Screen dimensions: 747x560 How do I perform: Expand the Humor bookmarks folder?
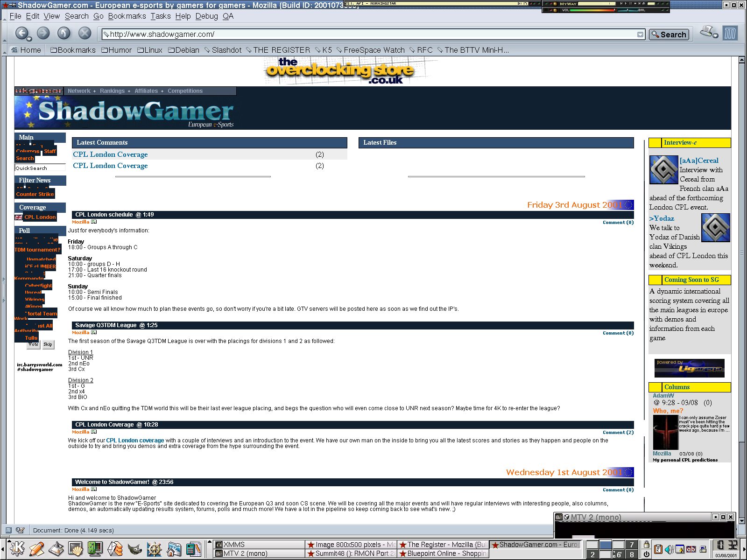click(116, 50)
